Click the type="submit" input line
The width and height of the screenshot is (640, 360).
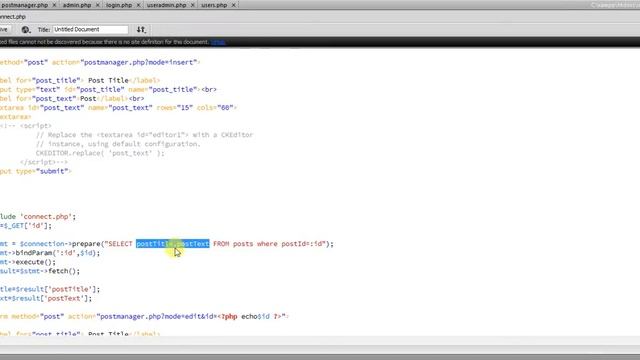pyautogui.click(x=36, y=171)
